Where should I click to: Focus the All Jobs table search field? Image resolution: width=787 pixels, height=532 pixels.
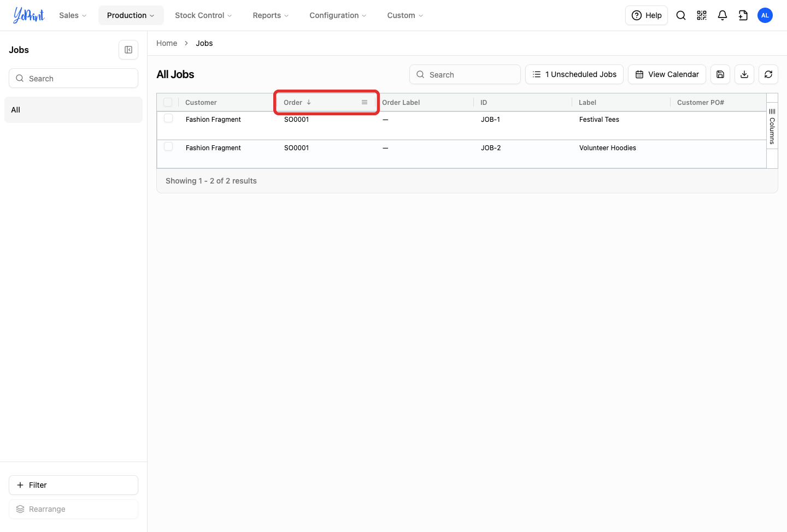[x=465, y=74]
